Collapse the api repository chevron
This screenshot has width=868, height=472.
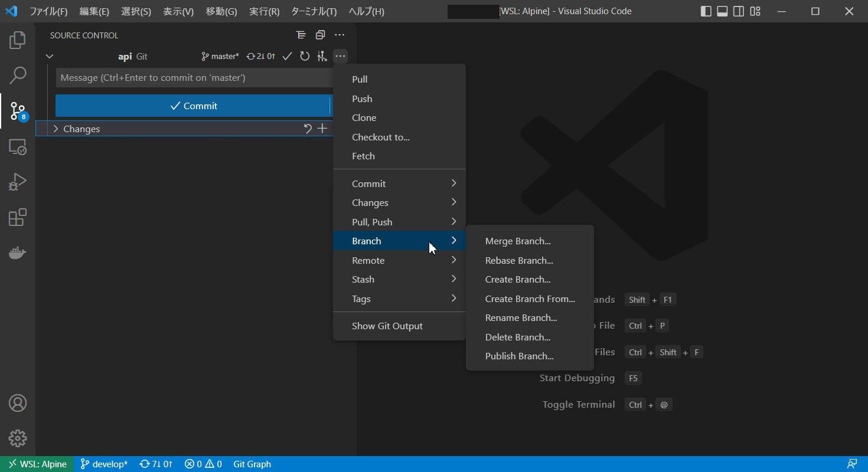(x=50, y=57)
